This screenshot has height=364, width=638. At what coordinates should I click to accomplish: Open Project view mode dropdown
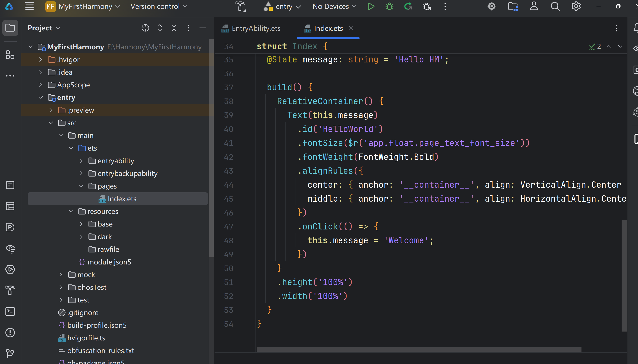pyautogui.click(x=44, y=28)
